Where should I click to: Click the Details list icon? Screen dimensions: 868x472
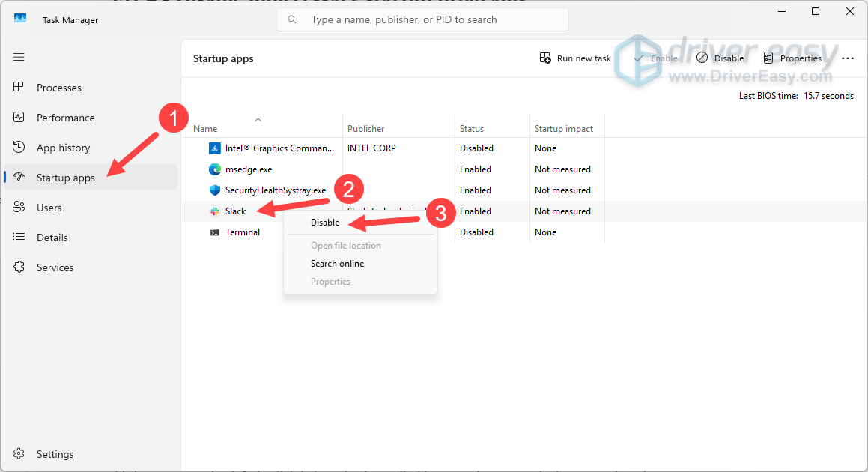coord(19,237)
